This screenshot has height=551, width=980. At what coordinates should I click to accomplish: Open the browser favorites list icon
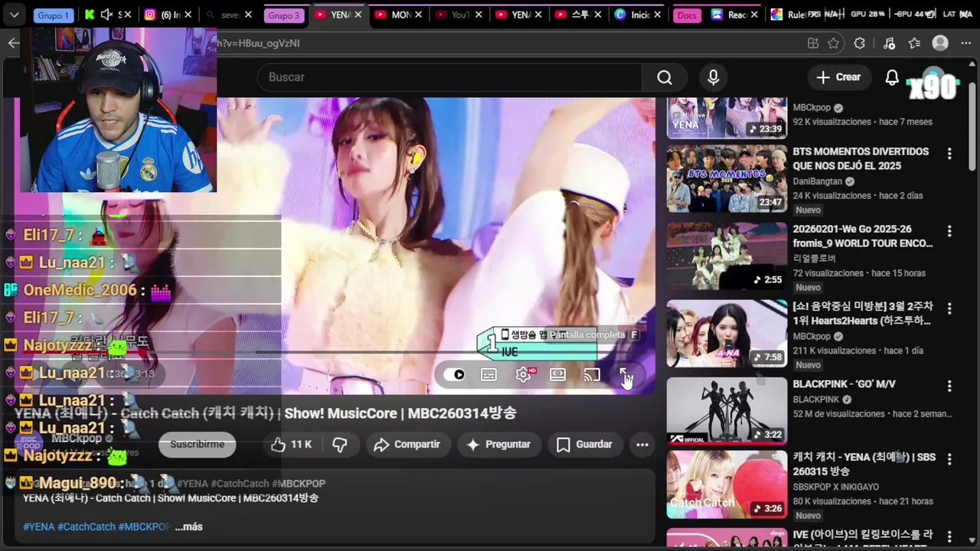[x=915, y=44]
